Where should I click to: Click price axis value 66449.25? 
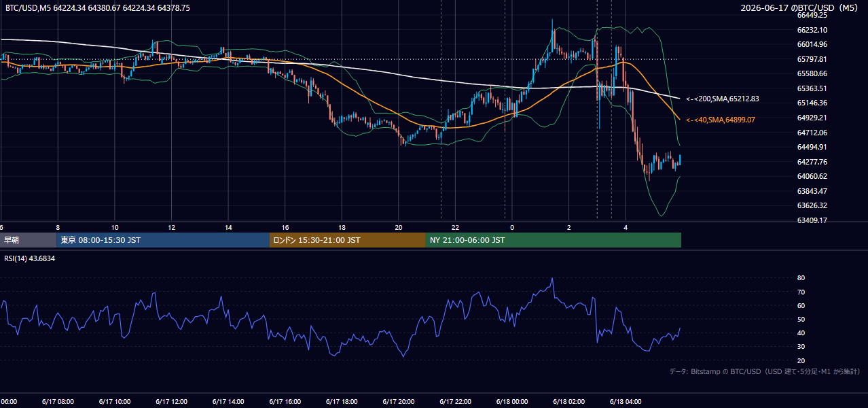pos(812,15)
